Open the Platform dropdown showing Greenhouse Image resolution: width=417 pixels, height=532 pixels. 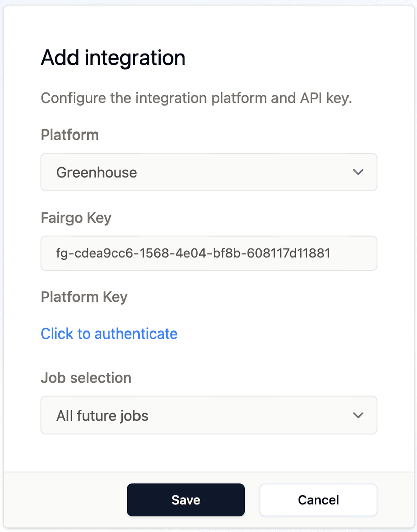click(x=208, y=172)
